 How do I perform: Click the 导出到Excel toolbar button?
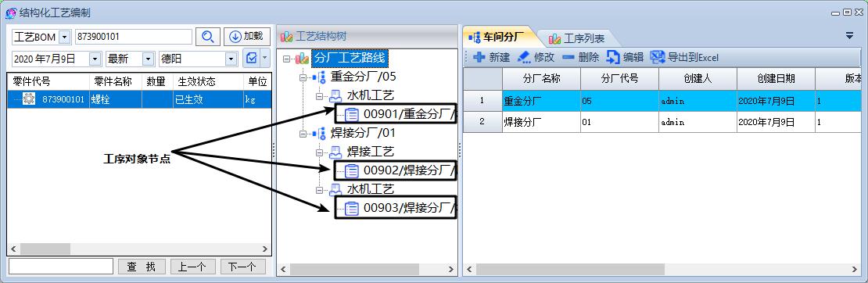684,57
